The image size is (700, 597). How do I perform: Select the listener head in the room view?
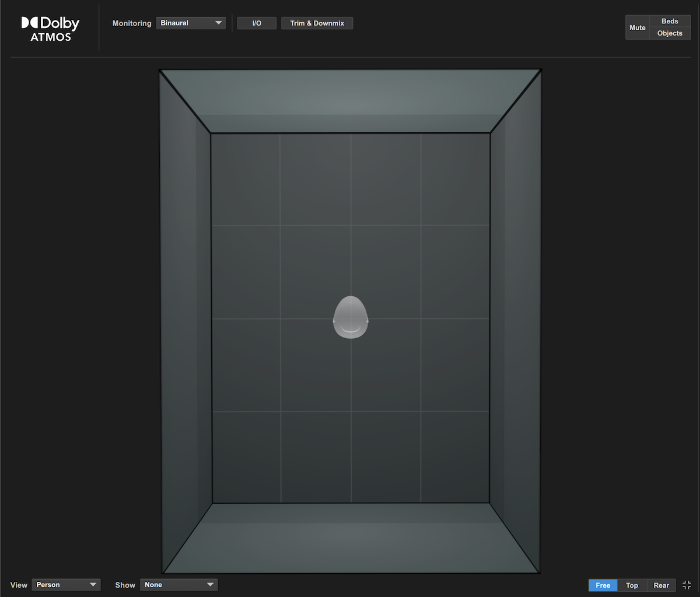(350, 318)
